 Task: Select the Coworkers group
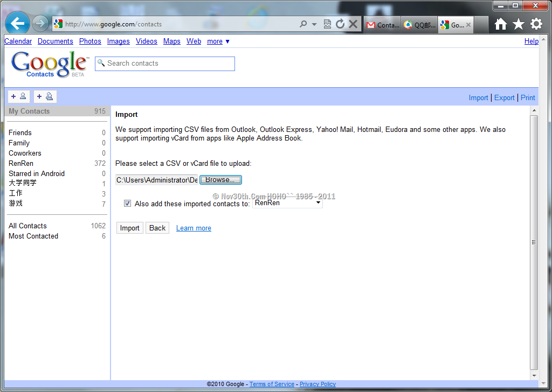tap(57, 153)
